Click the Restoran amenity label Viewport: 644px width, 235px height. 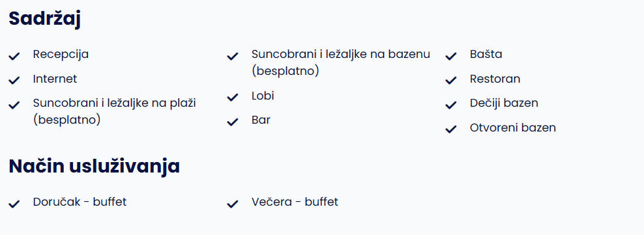(x=495, y=79)
